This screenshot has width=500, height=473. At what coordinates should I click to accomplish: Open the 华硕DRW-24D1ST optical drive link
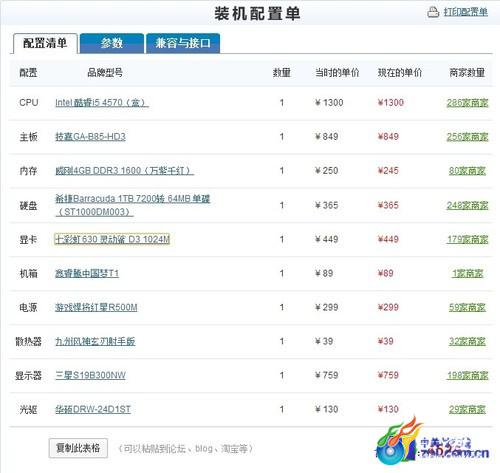coord(93,409)
